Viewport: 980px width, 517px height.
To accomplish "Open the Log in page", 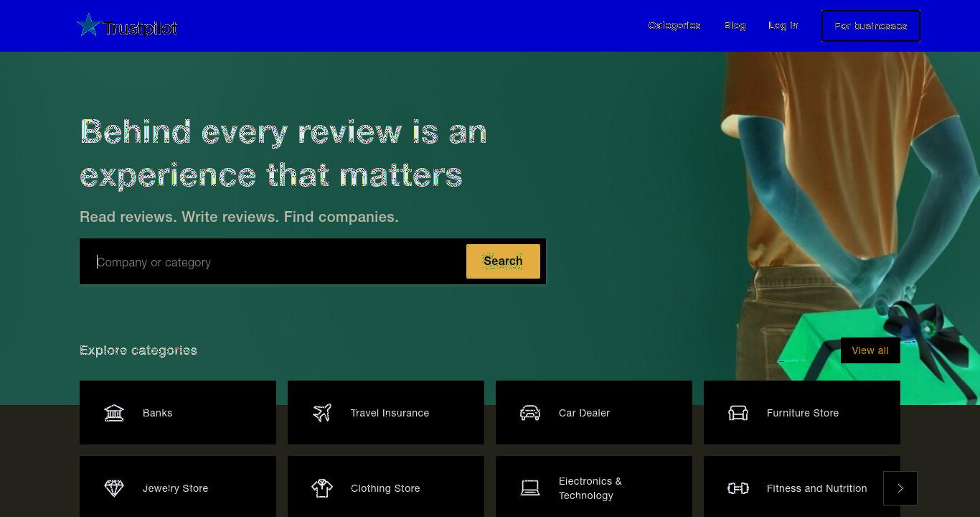I will (783, 25).
